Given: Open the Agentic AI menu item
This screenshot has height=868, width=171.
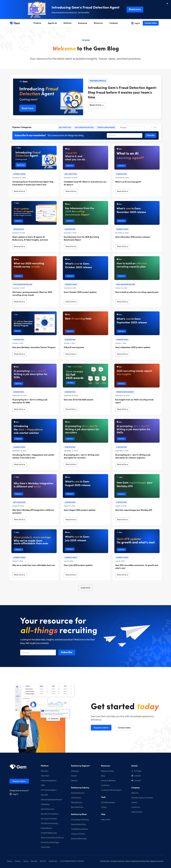Looking at the screenshot, I should 52,23.
